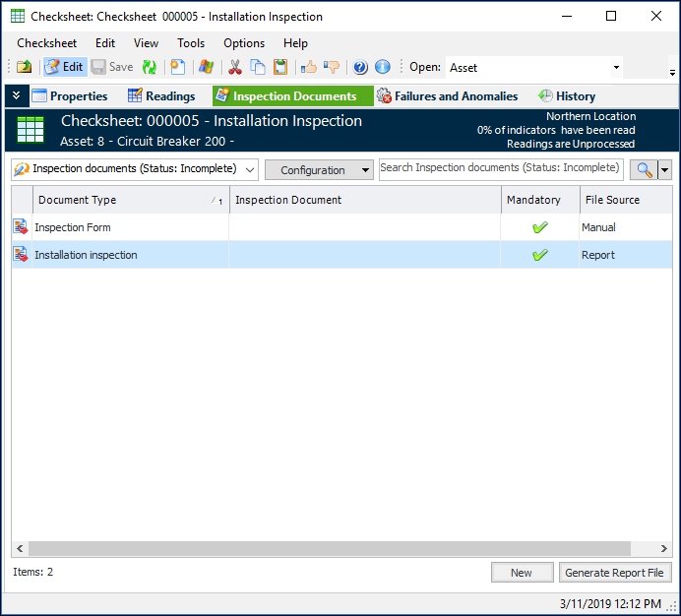Open help with the question mark icon

click(360, 67)
